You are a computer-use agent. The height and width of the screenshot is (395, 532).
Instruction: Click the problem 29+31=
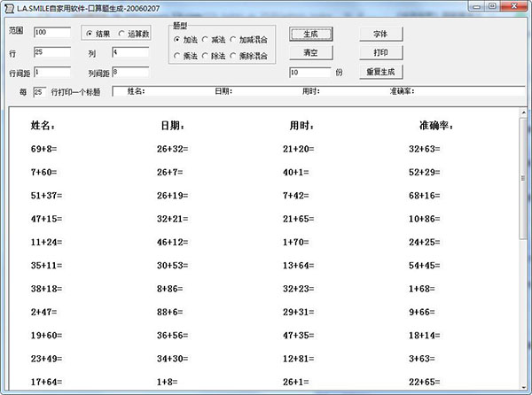click(x=299, y=312)
